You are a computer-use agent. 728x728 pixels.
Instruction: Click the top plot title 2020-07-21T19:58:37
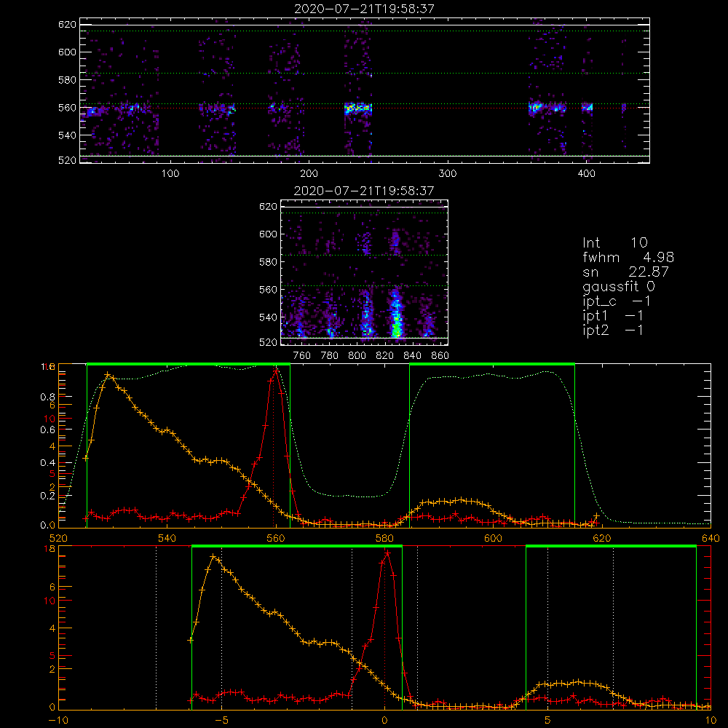364,9
